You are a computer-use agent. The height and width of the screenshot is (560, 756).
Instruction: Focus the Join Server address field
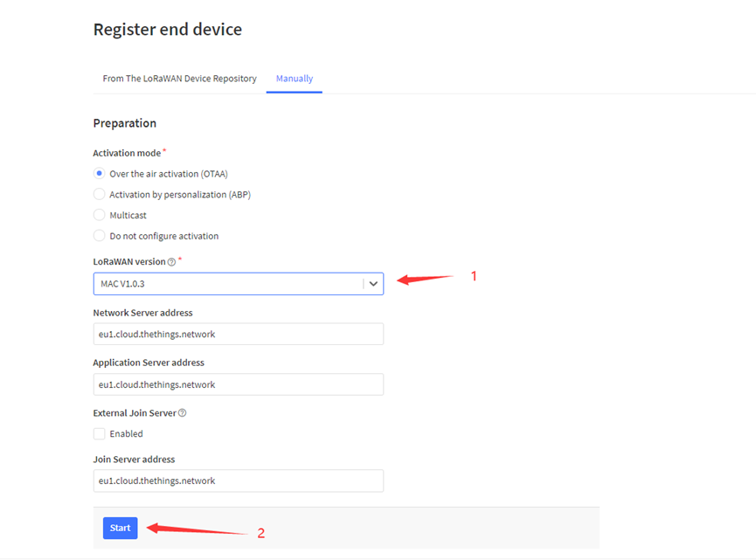pos(239,481)
